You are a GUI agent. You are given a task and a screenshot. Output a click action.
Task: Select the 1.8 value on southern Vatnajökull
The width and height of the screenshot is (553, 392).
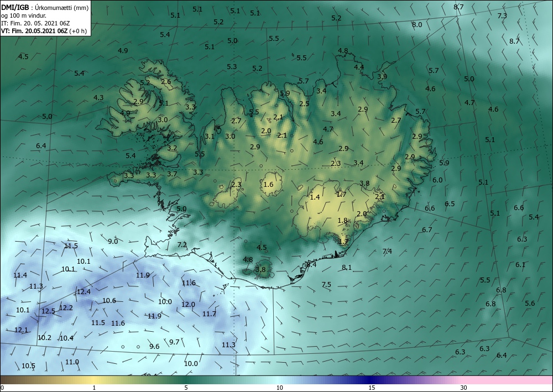pyautogui.click(x=342, y=220)
